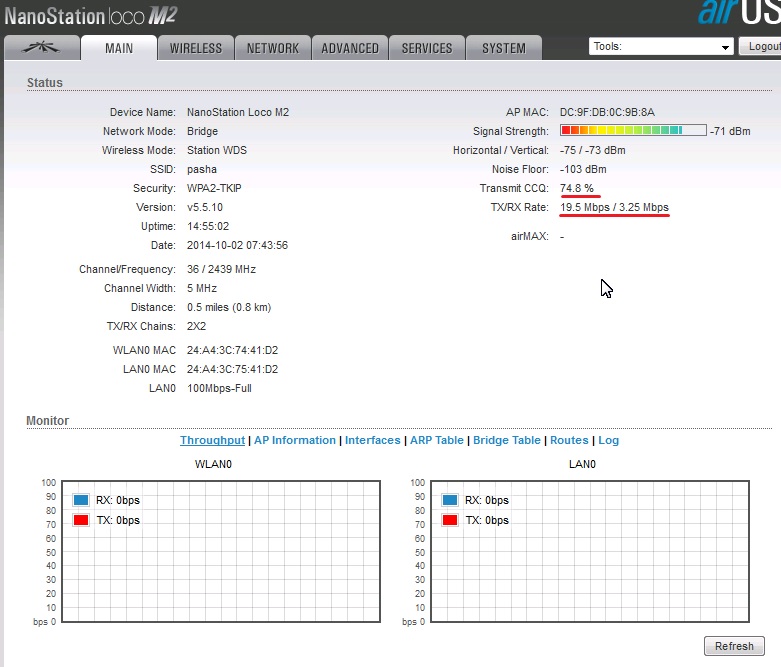
Task: Select LAN0 MAC 24:A4:3C:75:41:D2
Action: pyautogui.click(x=233, y=369)
